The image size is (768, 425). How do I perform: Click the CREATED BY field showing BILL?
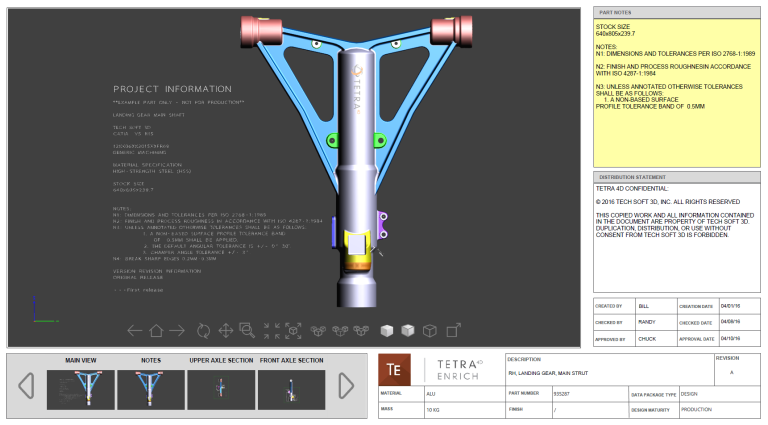click(656, 306)
